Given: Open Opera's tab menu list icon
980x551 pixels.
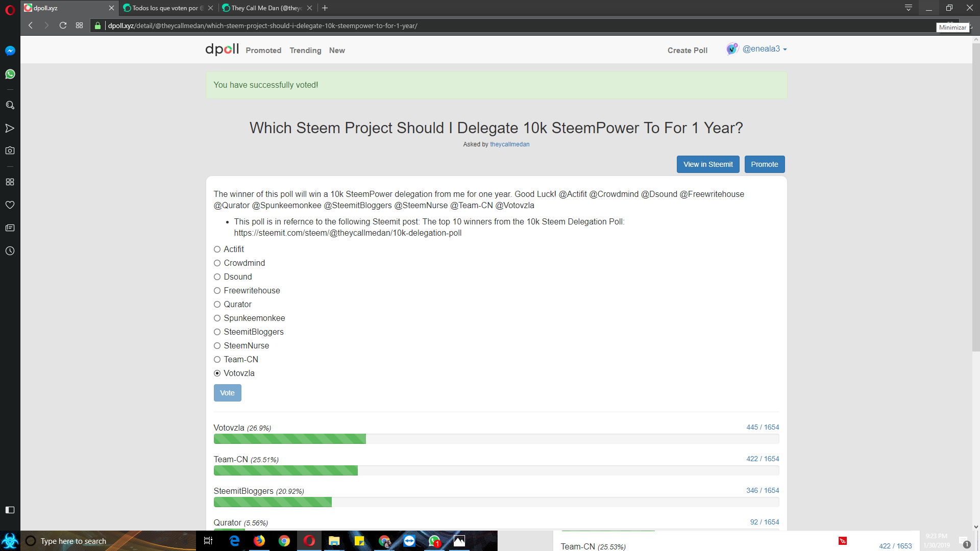Looking at the screenshot, I should (908, 8).
